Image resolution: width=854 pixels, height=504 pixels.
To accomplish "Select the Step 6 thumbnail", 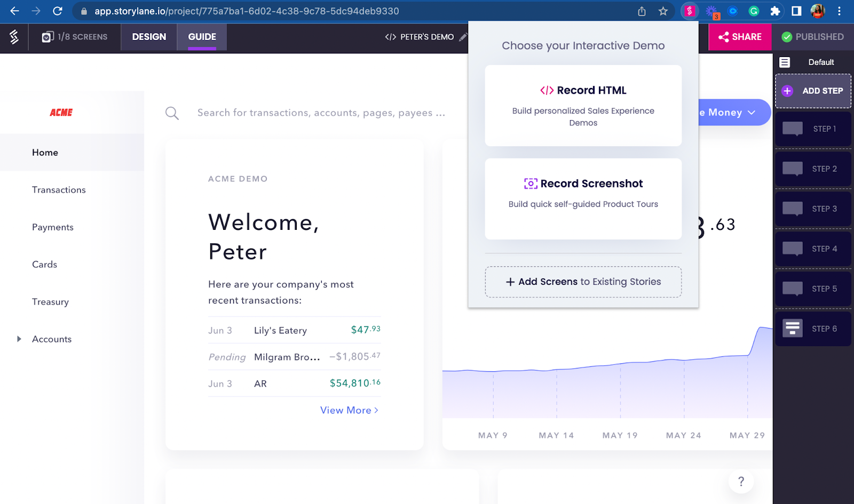I will 813,329.
